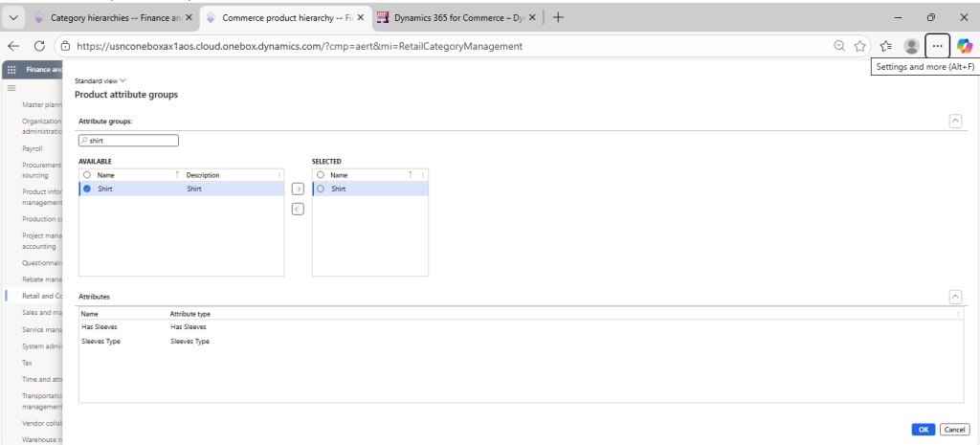Viewport: 980px width, 445px height.
Task: Click the browser Back arrow icon
Action: [x=13, y=45]
